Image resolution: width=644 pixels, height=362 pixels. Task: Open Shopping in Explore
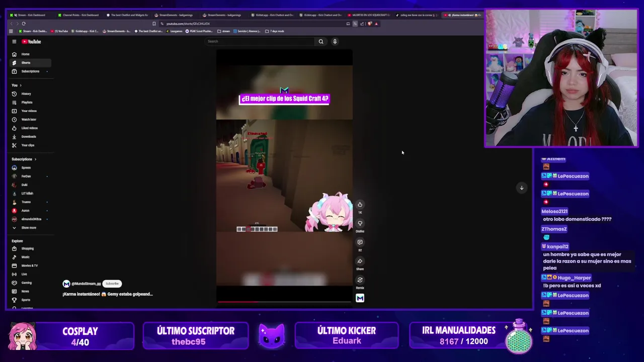point(30,248)
